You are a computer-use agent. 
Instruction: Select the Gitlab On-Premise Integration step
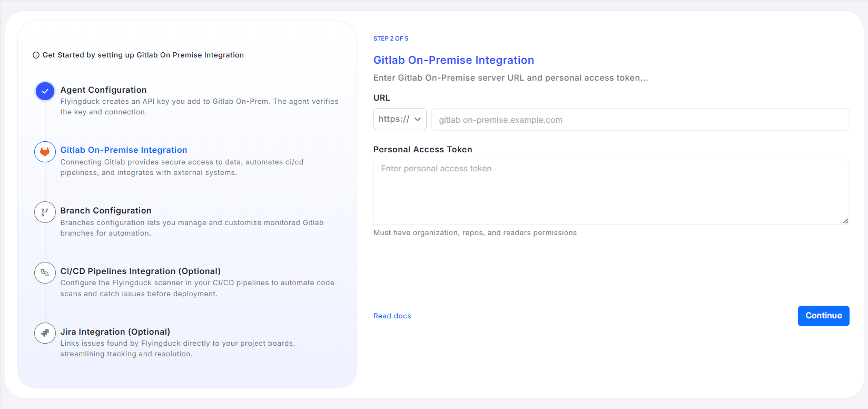pos(124,150)
